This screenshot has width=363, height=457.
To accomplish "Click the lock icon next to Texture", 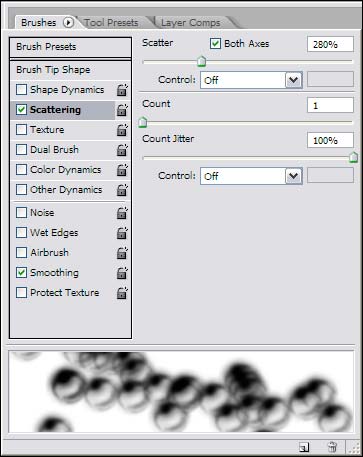I will point(122,130).
